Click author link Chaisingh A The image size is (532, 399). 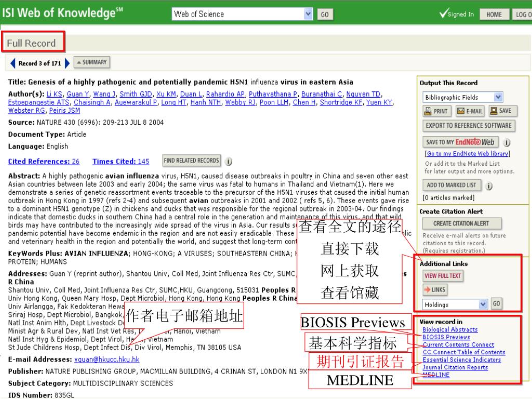pos(92,102)
